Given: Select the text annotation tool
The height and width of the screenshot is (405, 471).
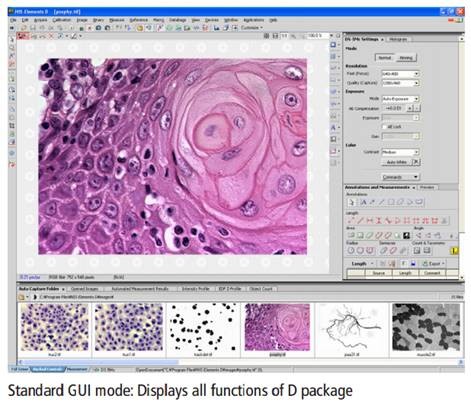Looking at the screenshot, I should pos(363,202).
